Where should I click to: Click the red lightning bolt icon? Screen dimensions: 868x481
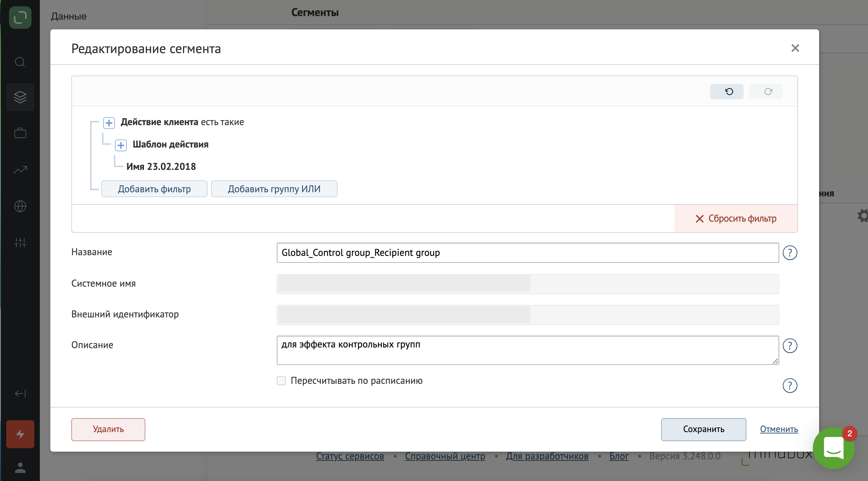(20, 434)
